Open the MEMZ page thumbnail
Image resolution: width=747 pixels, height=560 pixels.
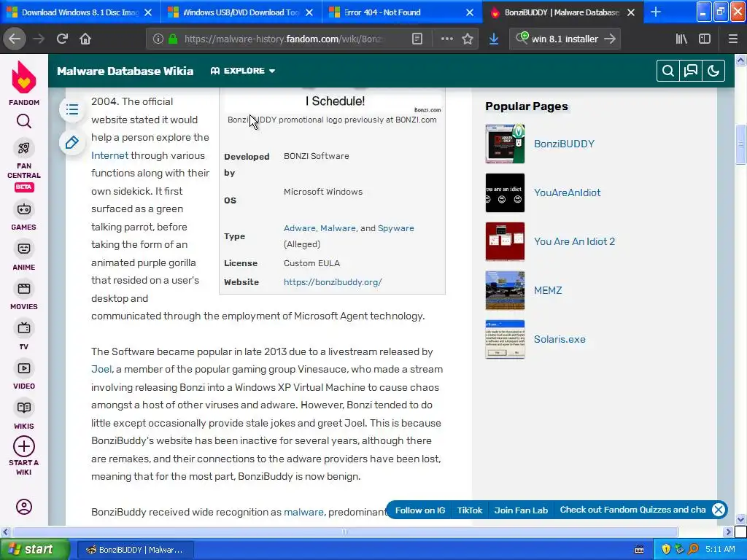505,290
